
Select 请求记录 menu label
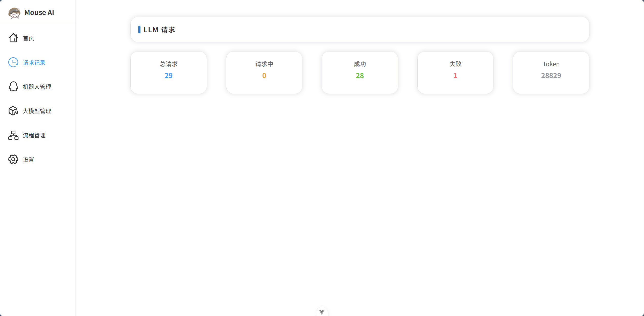tap(34, 63)
